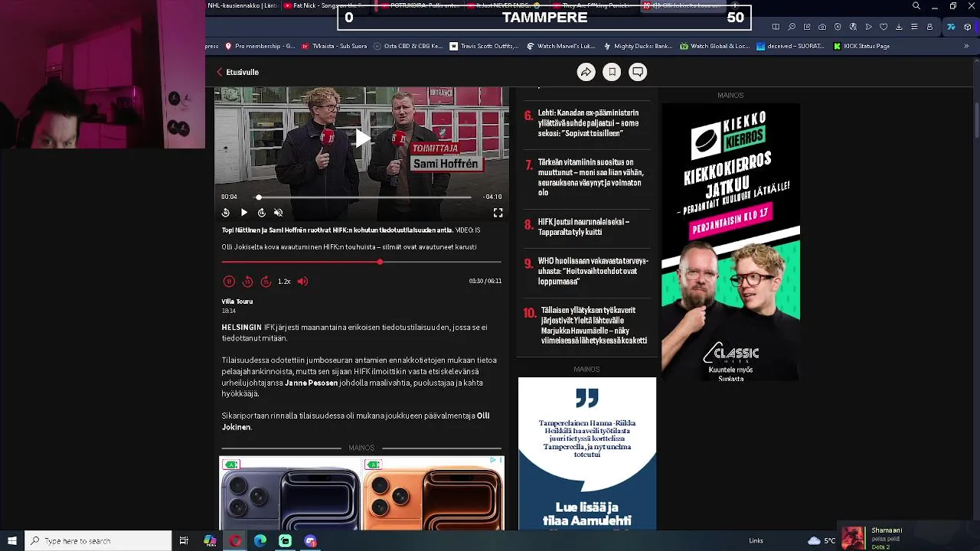Open the article comments speech-bubble icon
The width and height of the screenshot is (980, 551).
[638, 72]
